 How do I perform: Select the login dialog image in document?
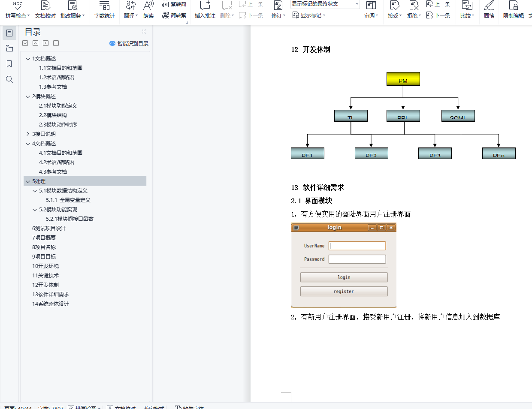(x=344, y=265)
